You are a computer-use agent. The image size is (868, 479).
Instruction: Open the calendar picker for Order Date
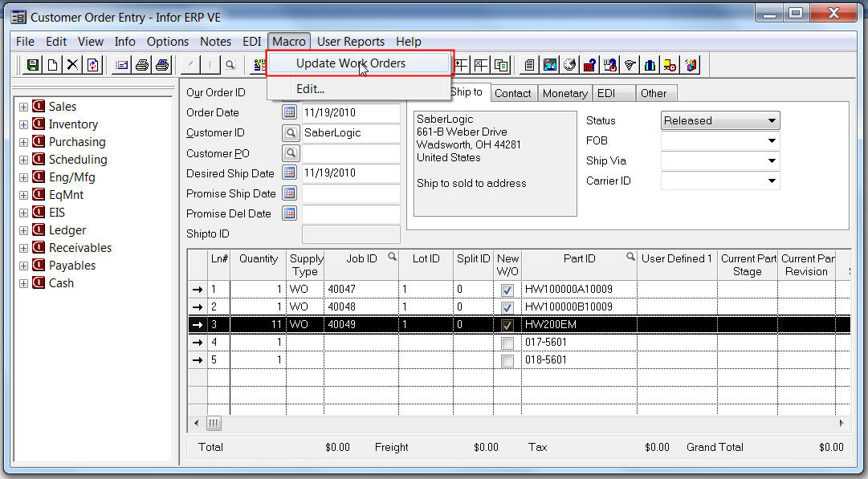pyautogui.click(x=290, y=112)
